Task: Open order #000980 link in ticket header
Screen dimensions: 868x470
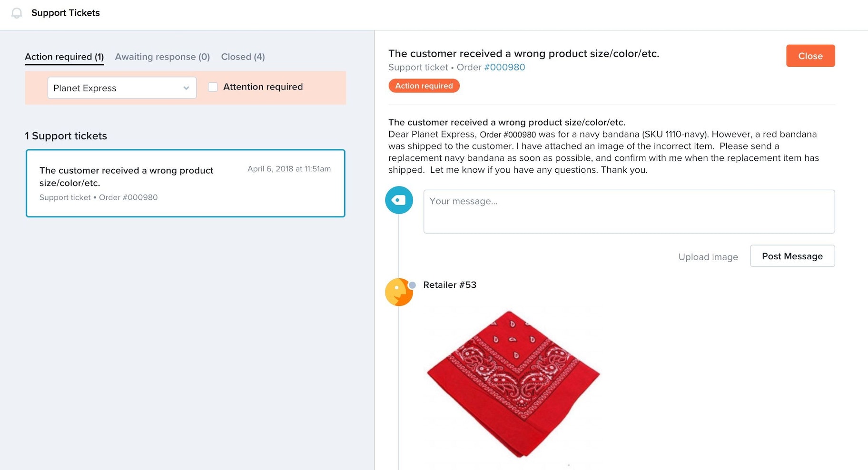Action: tap(504, 68)
